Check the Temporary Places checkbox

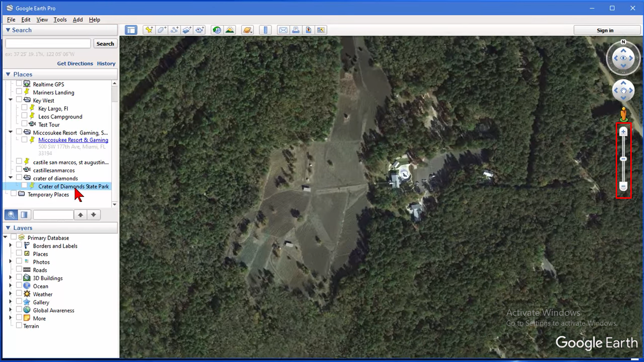click(14, 194)
